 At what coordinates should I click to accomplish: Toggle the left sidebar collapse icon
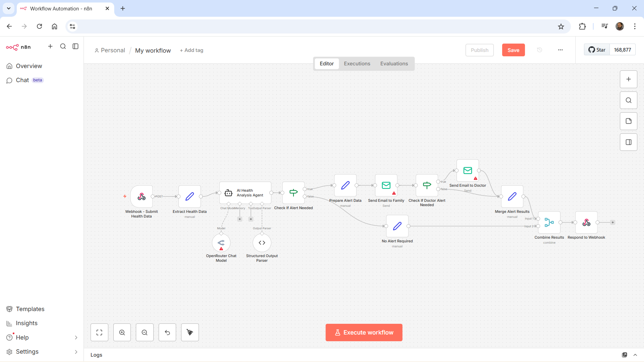75,47
